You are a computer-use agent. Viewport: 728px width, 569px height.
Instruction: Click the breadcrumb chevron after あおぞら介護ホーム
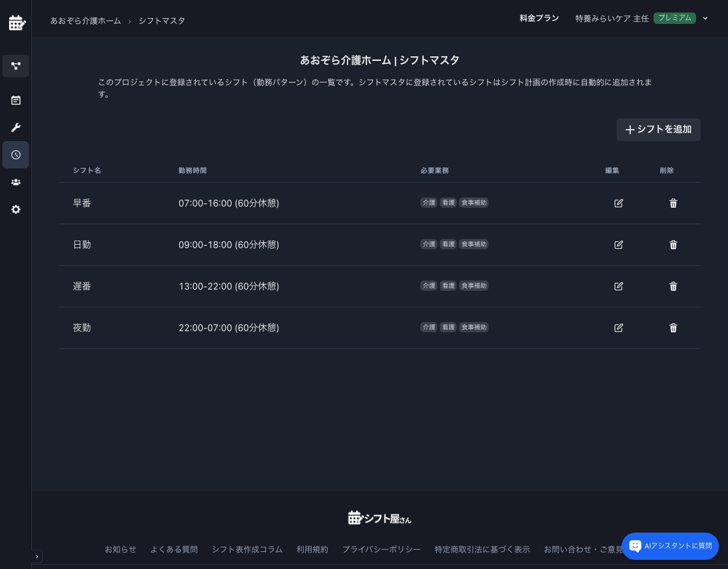click(x=130, y=20)
